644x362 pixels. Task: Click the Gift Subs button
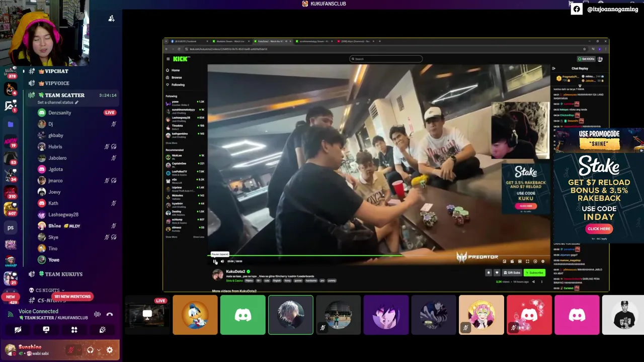512,273
